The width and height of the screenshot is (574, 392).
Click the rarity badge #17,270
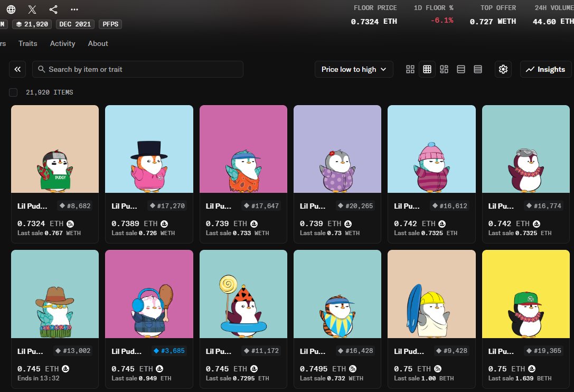[167, 206]
